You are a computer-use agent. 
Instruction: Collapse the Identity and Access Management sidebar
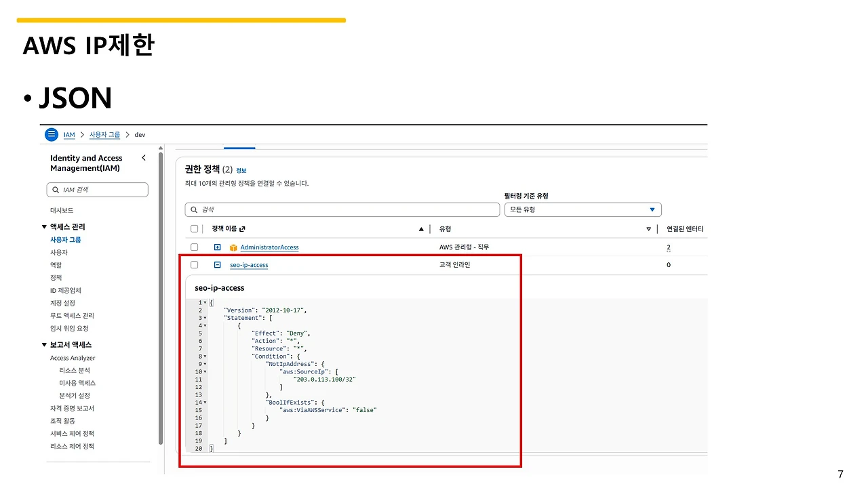(143, 158)
